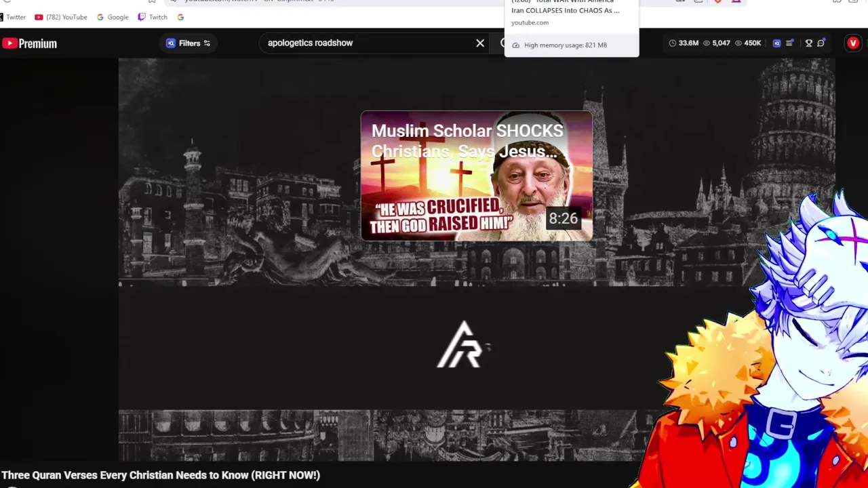This screenshot has width=868, height=488.
Task: Open the Twitch bookmark
Action: point(153,17)
